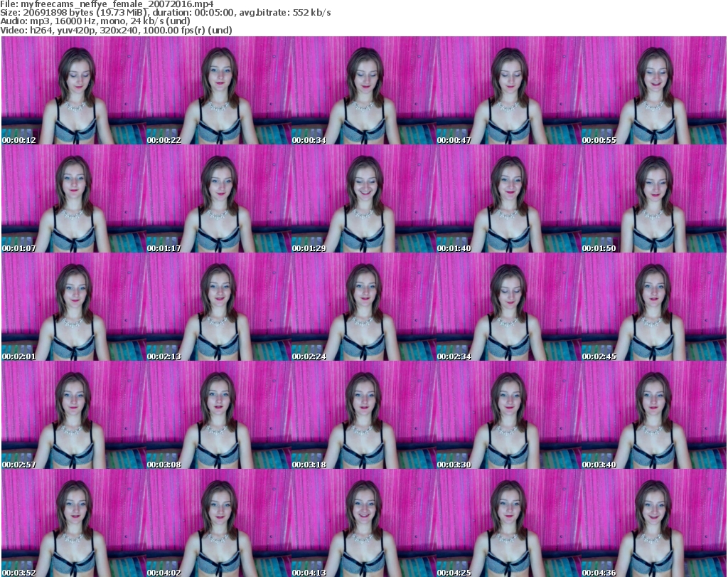This screenshot has width=728, height=577.
Task: Select the thumbnail stamped 00:04:25
Action: click(x=508, y=523)
